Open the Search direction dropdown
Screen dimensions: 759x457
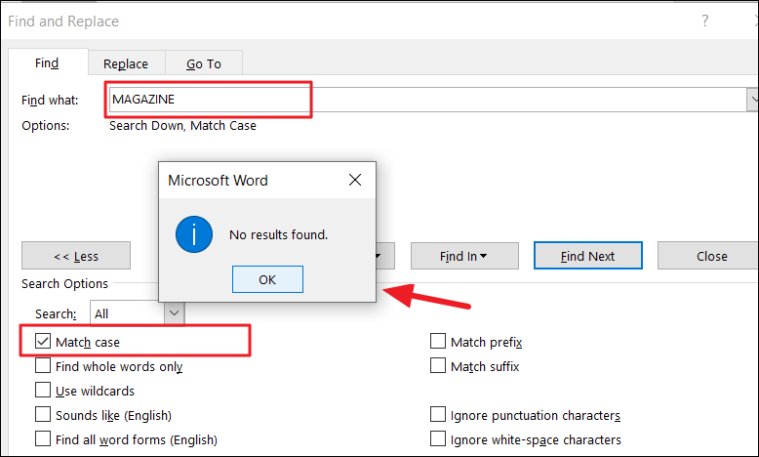click(174, 313)
